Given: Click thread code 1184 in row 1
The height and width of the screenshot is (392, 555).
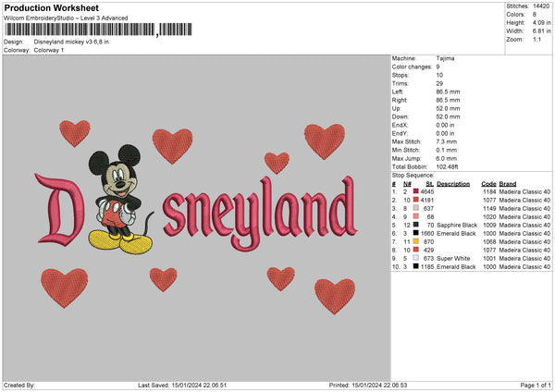Looking at the screenshot, I should (489, 191).
